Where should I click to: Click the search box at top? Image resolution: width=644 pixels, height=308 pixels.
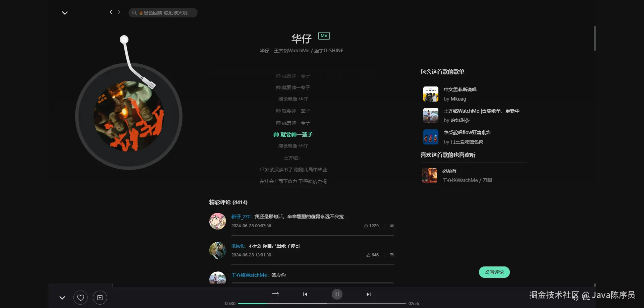point(163,13)
